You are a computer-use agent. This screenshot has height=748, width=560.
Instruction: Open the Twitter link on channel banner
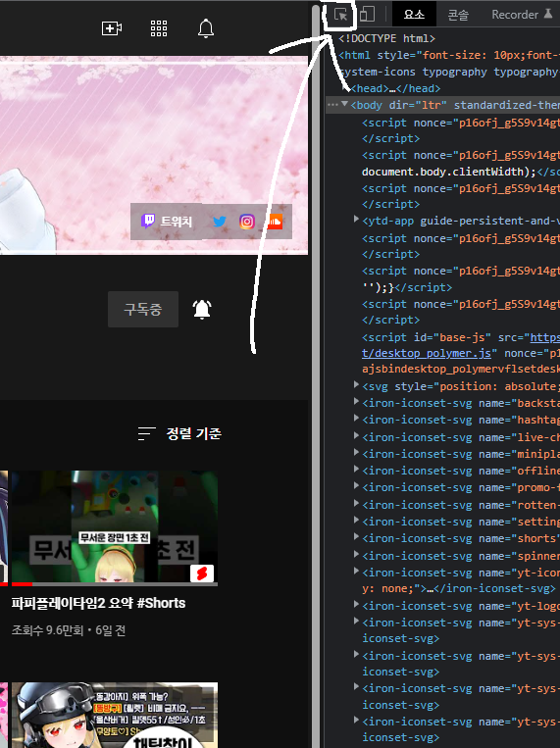[x=220, y=222]
